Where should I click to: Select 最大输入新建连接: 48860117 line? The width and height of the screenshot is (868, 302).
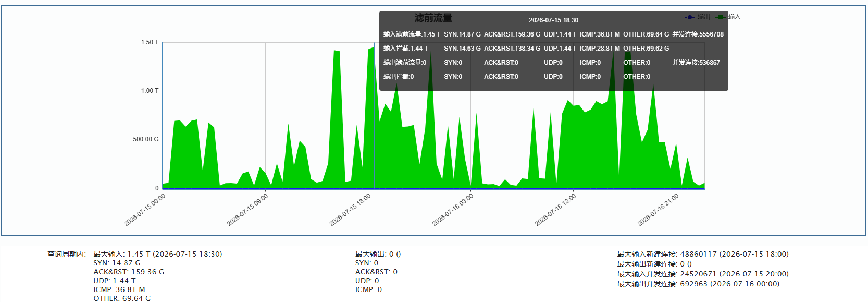click(703, 255)
